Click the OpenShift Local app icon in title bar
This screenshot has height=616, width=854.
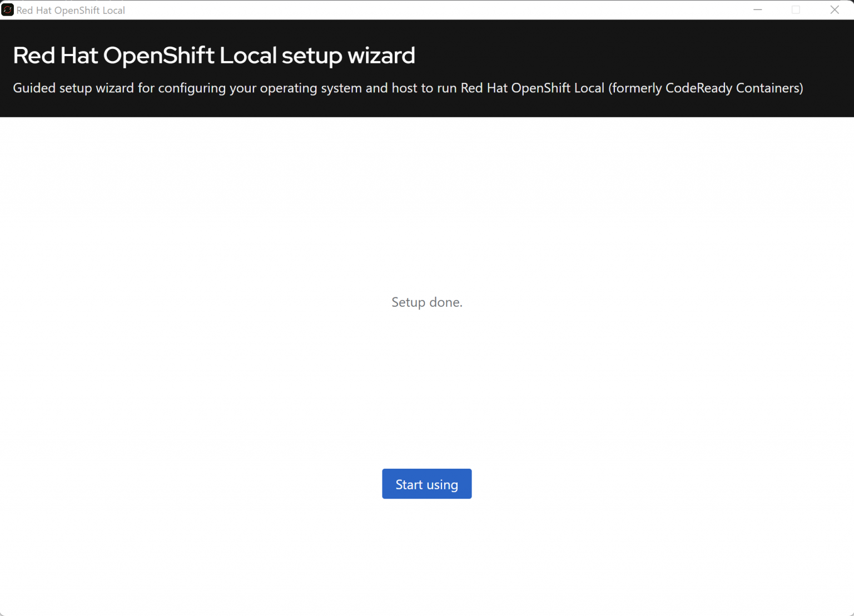click(8, 10)
